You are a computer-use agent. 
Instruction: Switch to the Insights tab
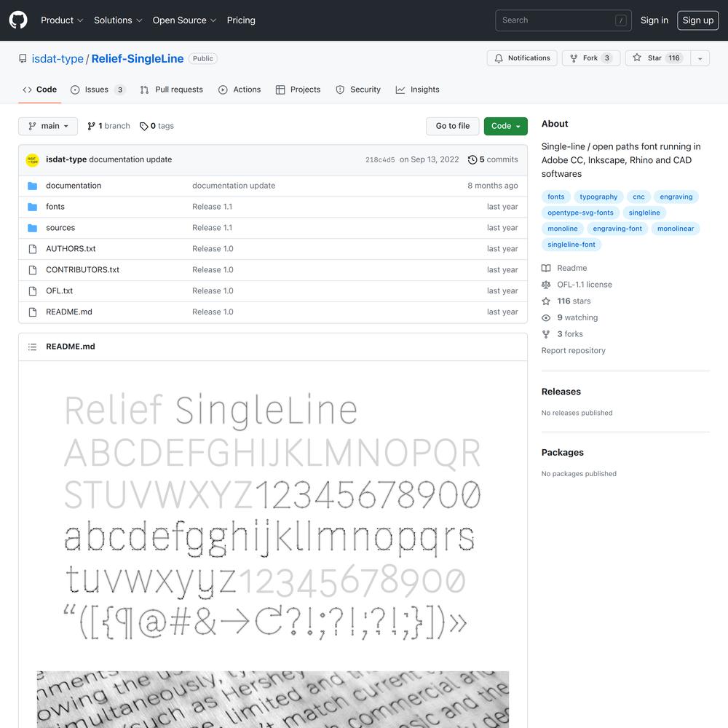417,90
